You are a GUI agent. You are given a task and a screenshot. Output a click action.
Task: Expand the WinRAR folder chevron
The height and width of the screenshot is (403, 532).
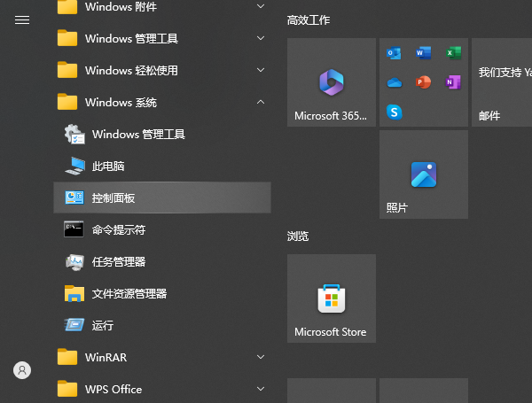click(x=261, y=357)
